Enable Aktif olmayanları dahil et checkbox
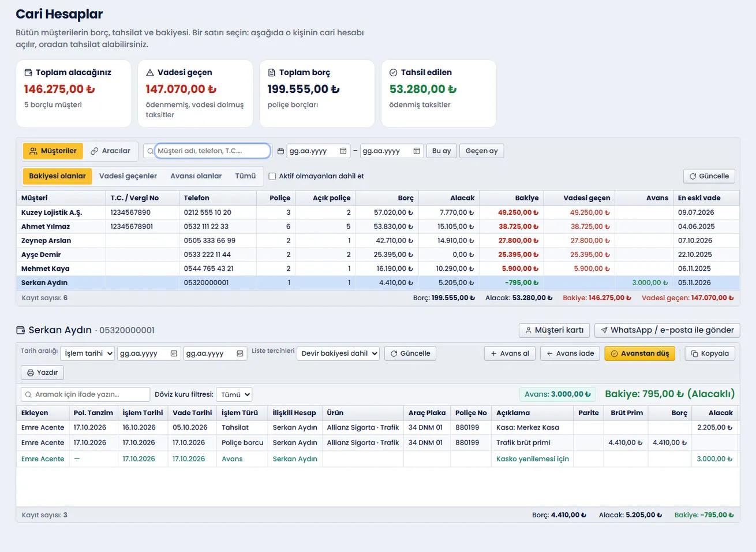The image size is (756, 552). coord(272,177)
